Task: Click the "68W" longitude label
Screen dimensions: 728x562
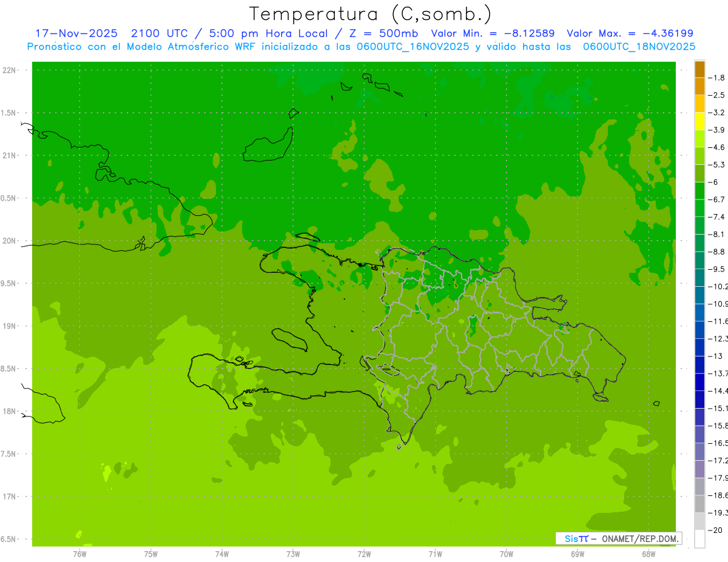Action: (x=649, y=554)
